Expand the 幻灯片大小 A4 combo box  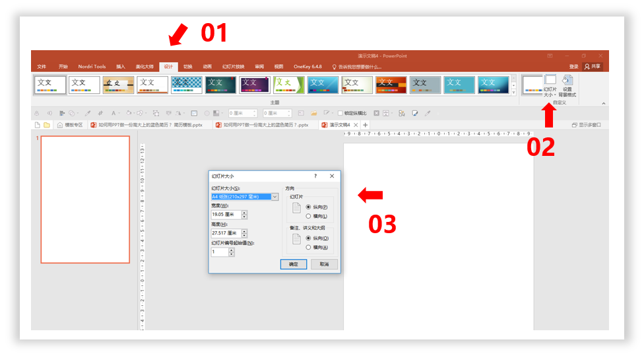pyautogui.click(x=274, y=197)
